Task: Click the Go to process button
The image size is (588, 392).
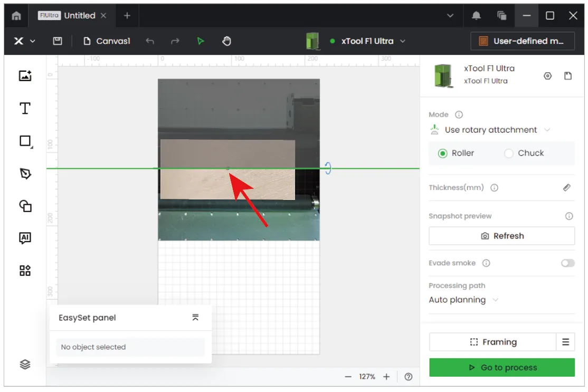Action: coord(502,367)
